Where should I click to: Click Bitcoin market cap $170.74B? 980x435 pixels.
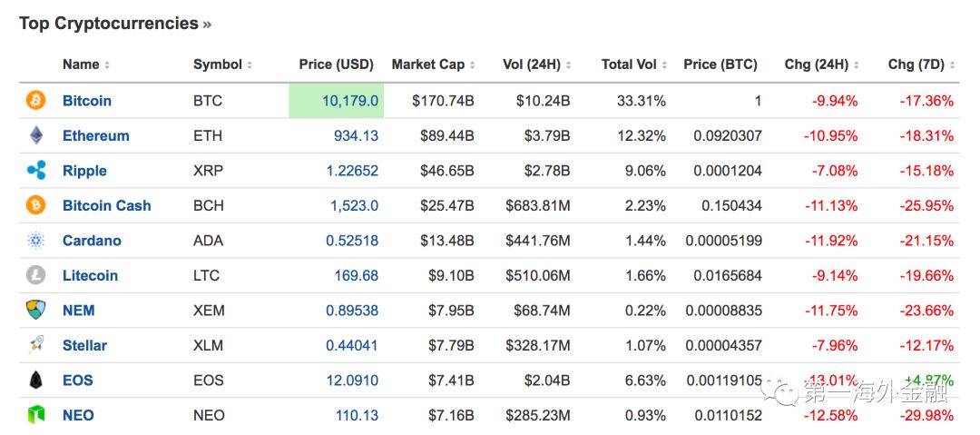tap(443, 101)
